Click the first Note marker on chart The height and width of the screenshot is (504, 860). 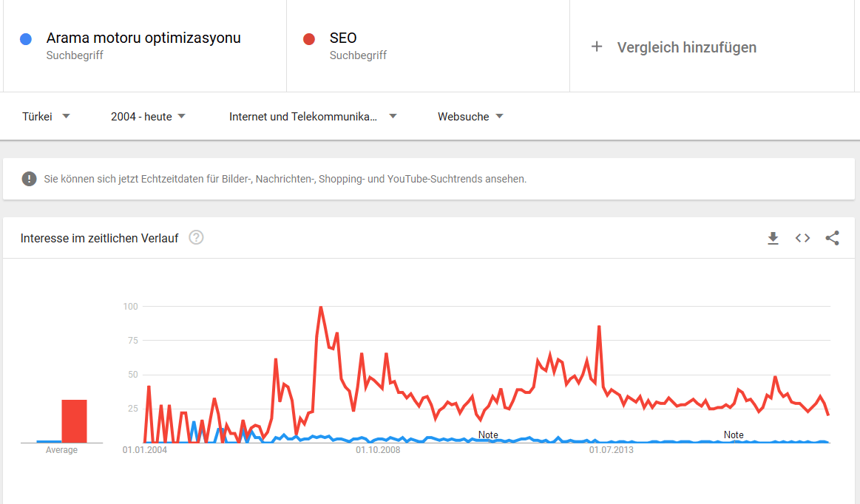point(488,435)
